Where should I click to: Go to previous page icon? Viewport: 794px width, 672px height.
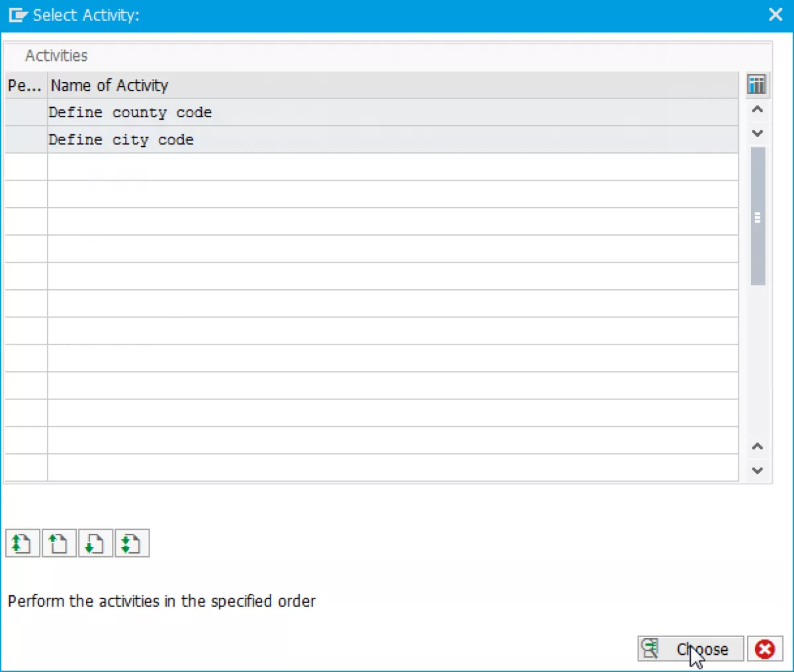pos(59,544)
